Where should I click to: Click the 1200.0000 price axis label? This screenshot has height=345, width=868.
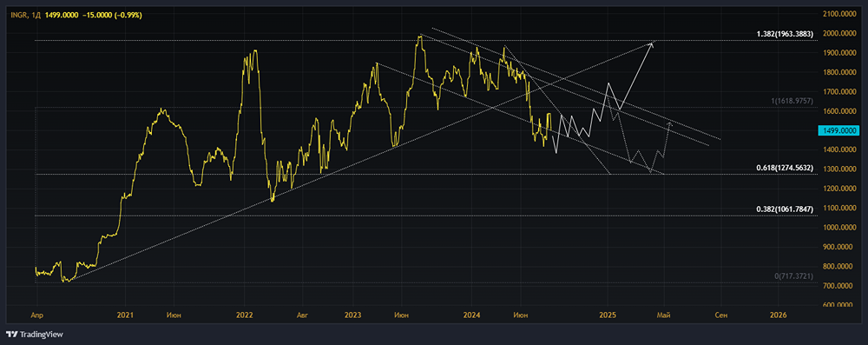pos(838,189)
